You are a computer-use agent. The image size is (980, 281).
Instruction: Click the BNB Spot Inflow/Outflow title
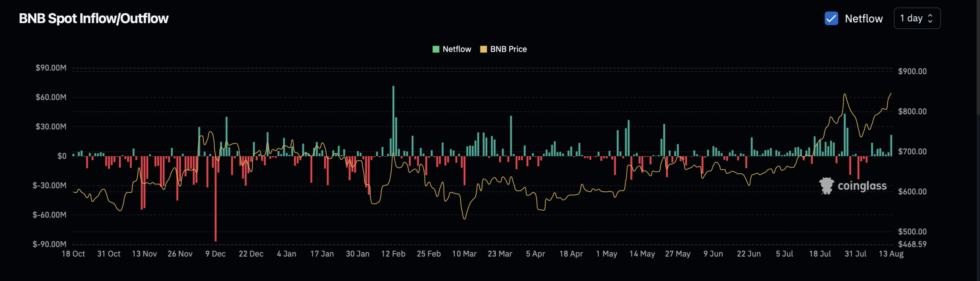94,18
